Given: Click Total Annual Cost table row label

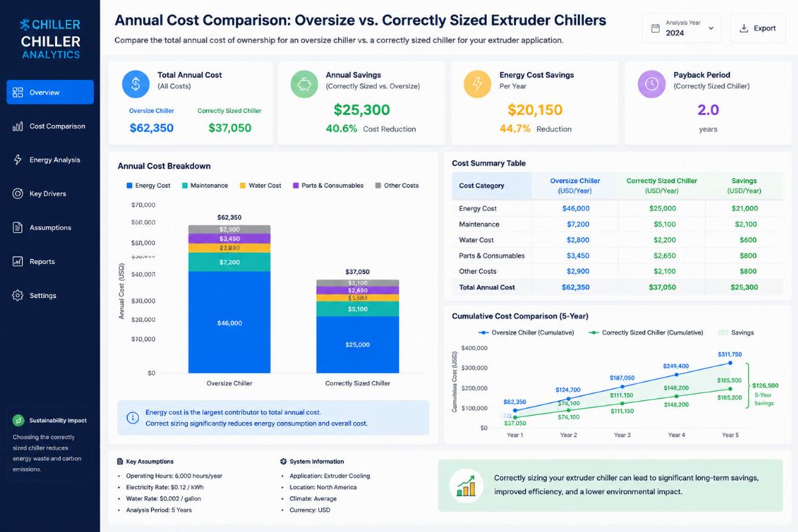Looking at the screenshot, I should point(487,287).
